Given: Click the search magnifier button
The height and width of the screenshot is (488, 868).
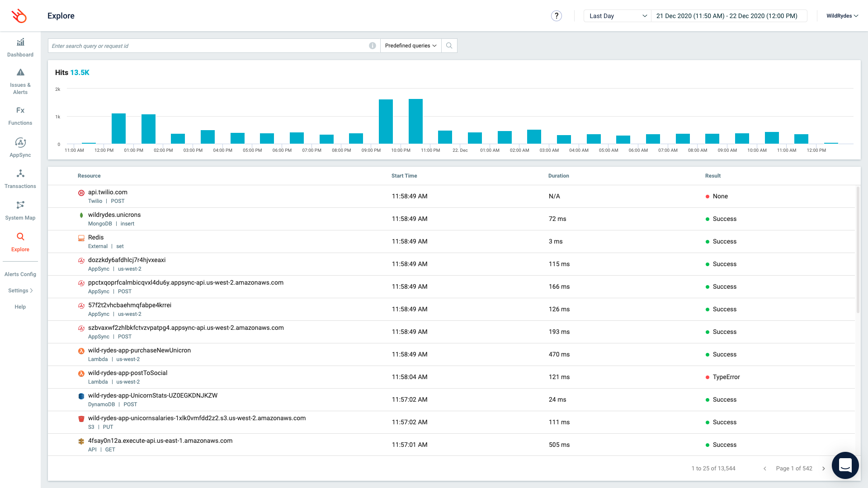Looking at the screenshot, I should point(449,46).
